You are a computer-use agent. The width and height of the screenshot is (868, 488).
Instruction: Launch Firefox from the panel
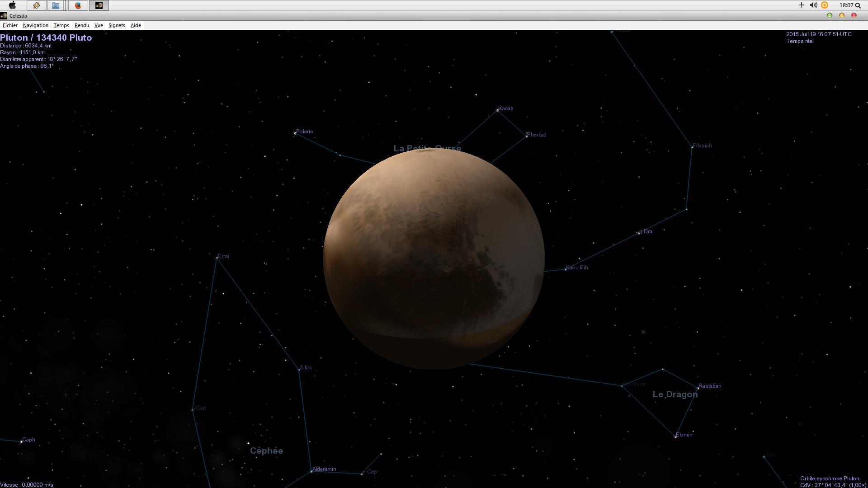[78, 5]
